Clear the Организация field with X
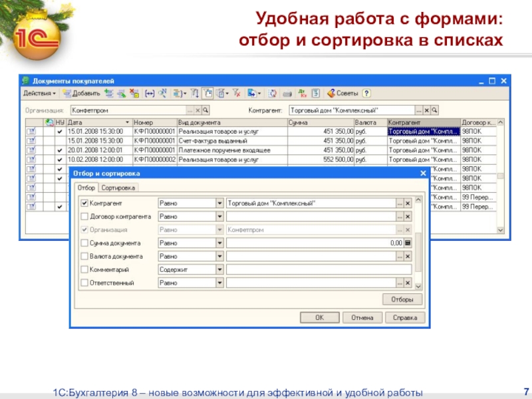532x399 pixels. tap(198, 110)
